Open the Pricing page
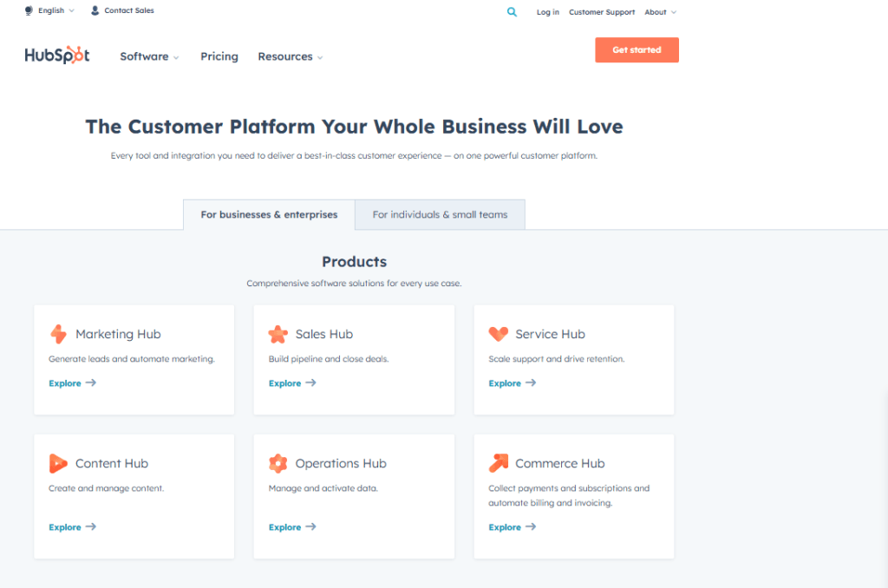Image resolution: width=888 pixels, height=588 pixels. 219,56
